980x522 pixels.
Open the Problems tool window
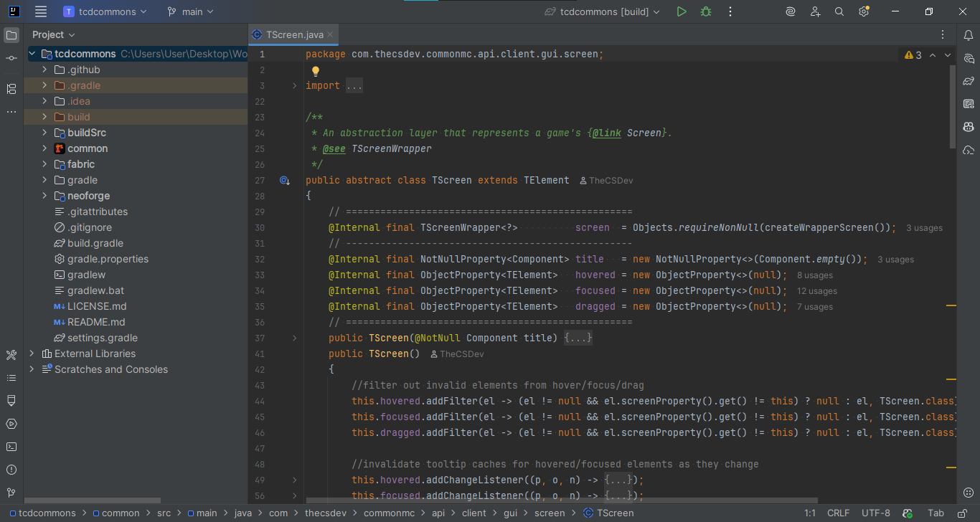(11, 470)
